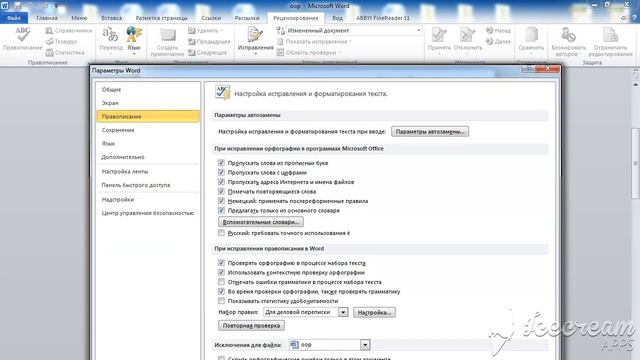Open Тезаурус thesaurus tool
The width and height of the screenshot is (640, 360).
tap(62, 42)
